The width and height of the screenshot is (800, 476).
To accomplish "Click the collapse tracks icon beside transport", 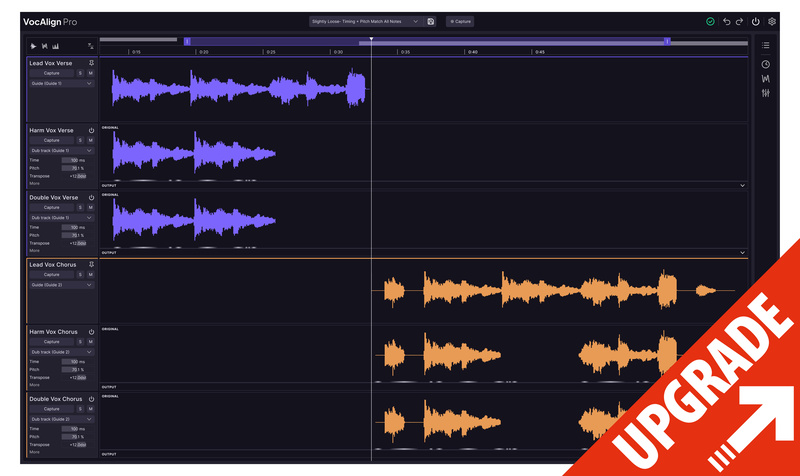I will (x=90, y=46).
